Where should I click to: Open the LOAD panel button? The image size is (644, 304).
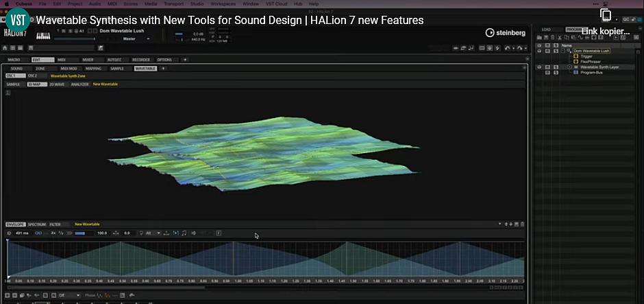(546, 30)
